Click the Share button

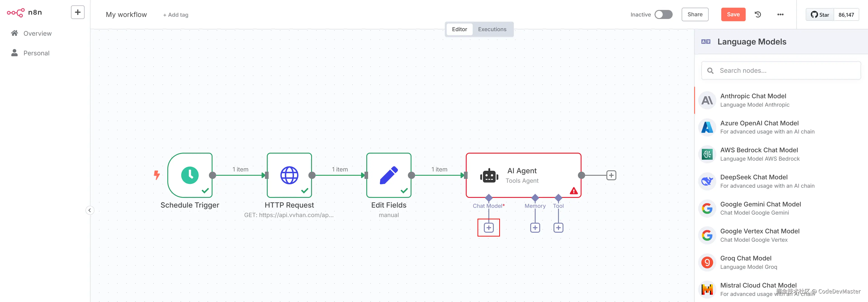[695, 14]
